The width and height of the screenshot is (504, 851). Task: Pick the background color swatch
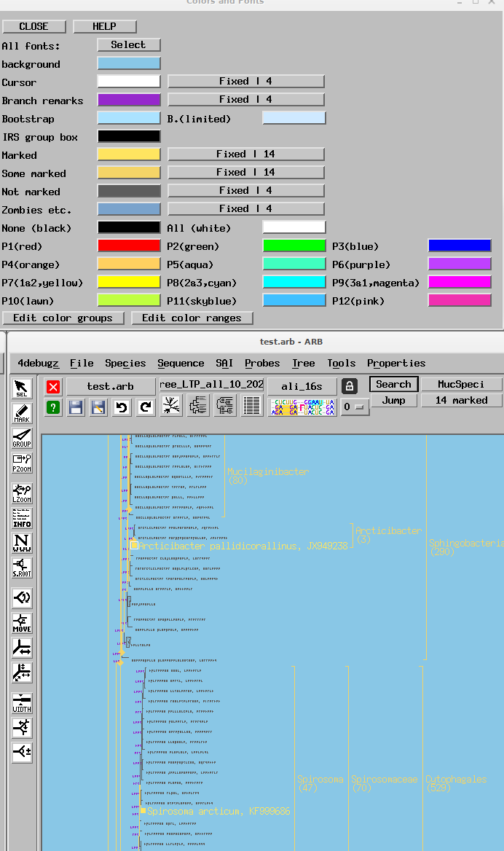(x=129, y=63)
